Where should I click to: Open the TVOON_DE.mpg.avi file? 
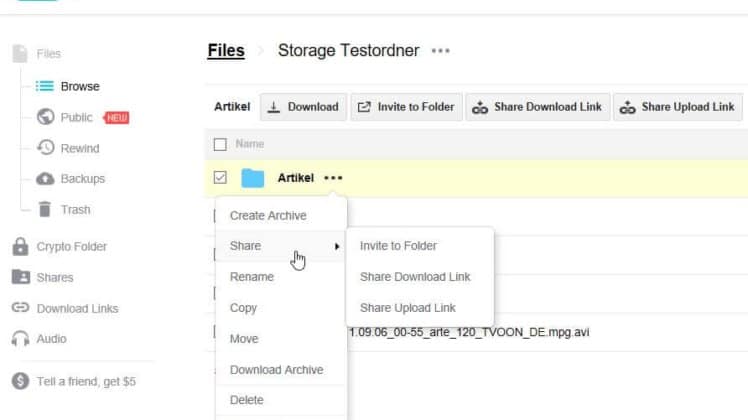pyautogui.click(x=469, y=332)
